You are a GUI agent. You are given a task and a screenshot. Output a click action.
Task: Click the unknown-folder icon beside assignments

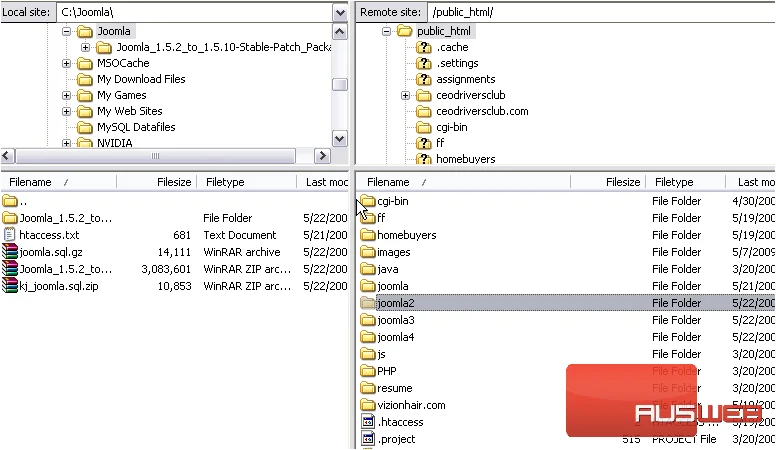(x=423, y=79)
